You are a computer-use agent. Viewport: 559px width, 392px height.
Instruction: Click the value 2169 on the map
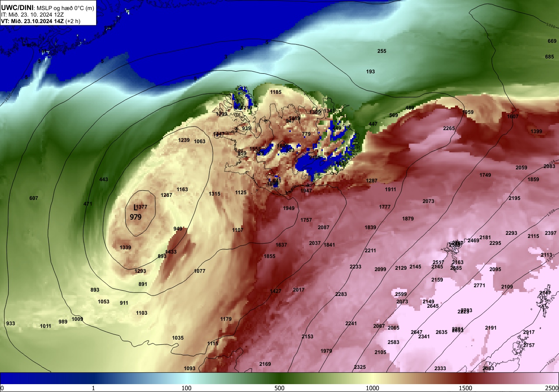[x=265, y=364]
